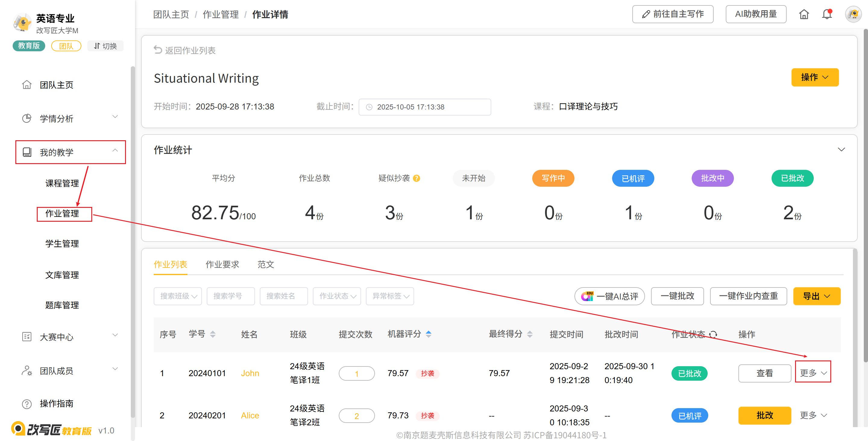868x441 pixels.
Task: Sort by final score column arrows
Action: (x=530, y=334)
